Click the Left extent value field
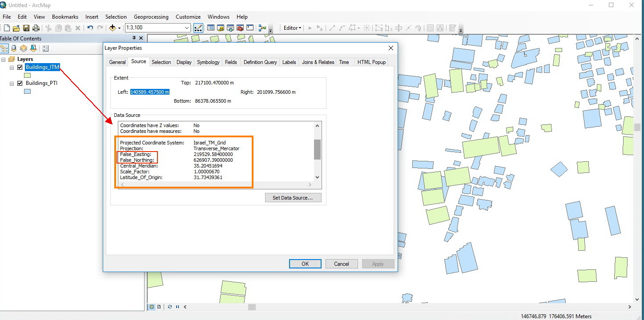Screen dimensions: 644x320 pyautogui.click(x=149, y=92)
